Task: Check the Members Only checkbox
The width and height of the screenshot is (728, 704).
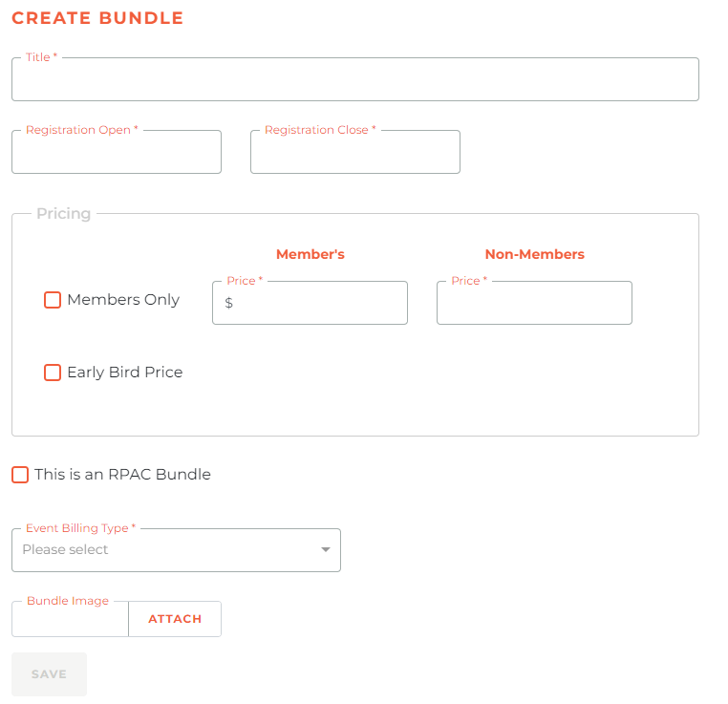Action: pyautogui.click(x=53, y=300)
